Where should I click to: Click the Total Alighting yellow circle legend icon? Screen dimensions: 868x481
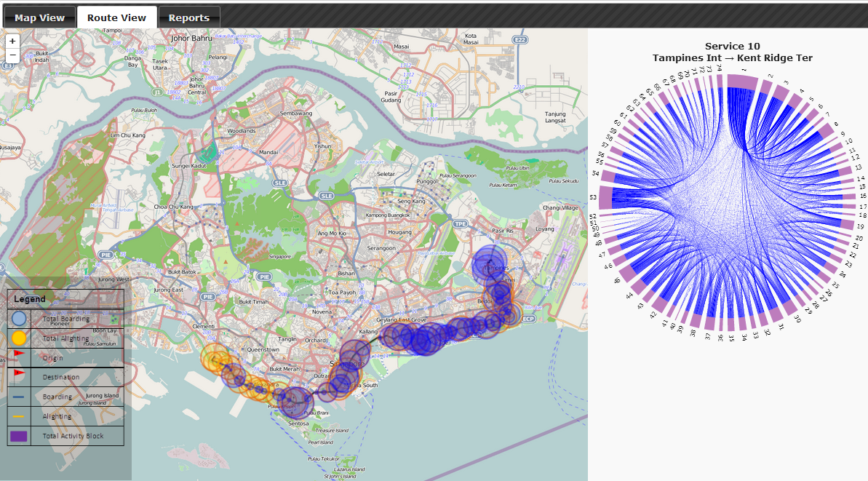coord(19,338)
